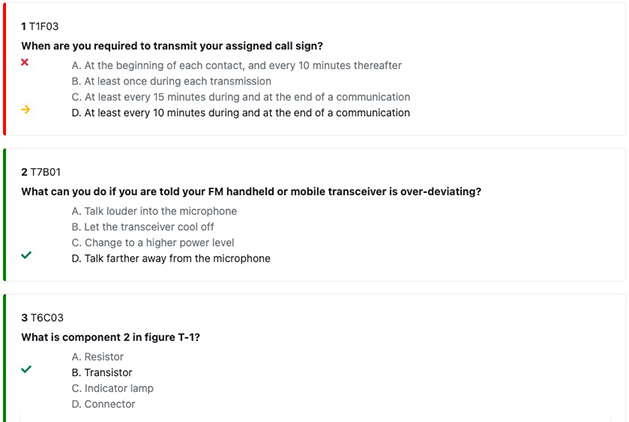This screenshot has width=629, height=422.
Task: Click question ID T1F03 label
Action: [45, 26]
